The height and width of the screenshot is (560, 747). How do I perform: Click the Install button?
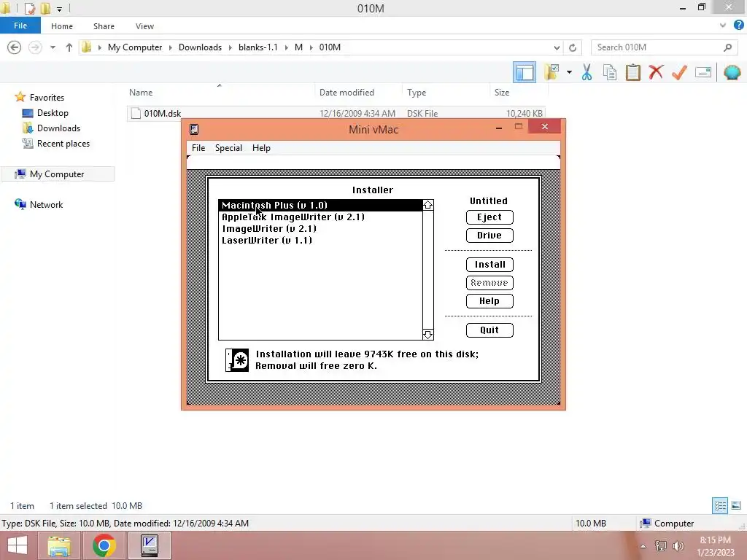click(489, 264)
